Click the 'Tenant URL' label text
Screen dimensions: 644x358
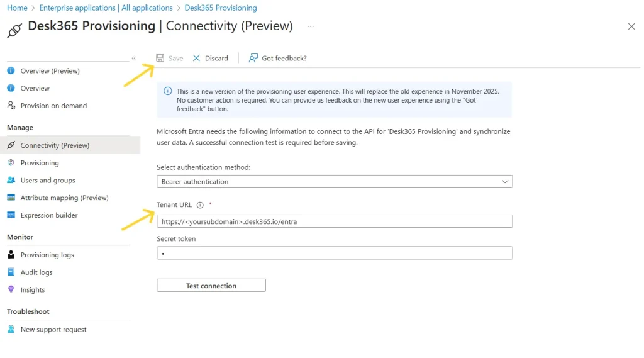click(174, 204)
